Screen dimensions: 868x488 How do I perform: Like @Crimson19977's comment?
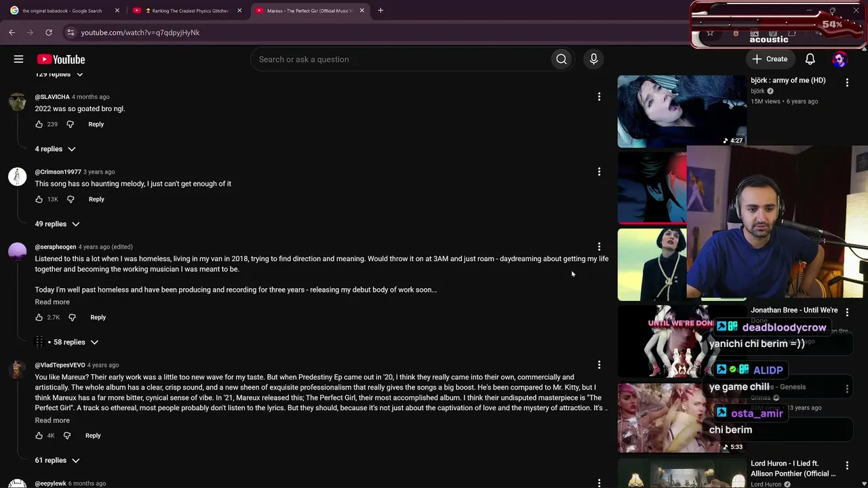[39, 199]
